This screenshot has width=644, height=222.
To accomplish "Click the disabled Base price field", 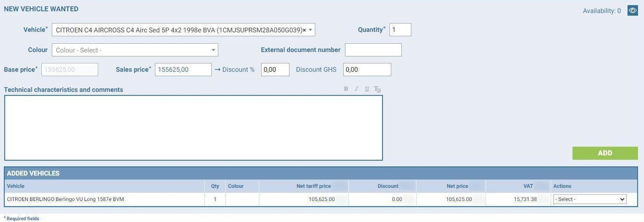I will pyautogui.click(x=70, y=69).
